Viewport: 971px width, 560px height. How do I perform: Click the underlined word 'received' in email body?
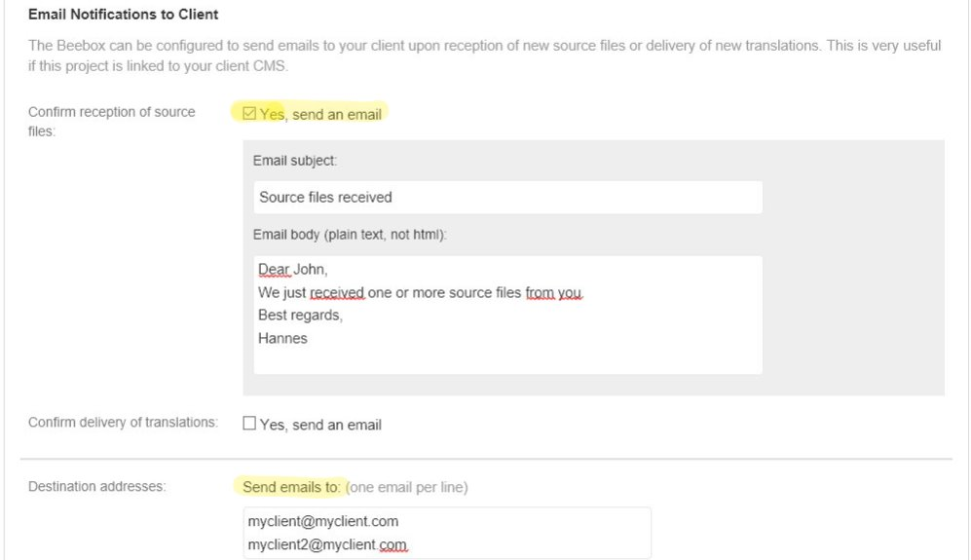pos(337,292)
